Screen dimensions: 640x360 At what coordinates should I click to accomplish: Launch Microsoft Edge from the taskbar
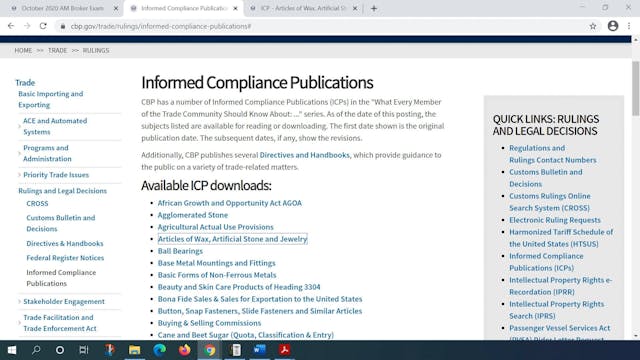(x=160, y=350)
